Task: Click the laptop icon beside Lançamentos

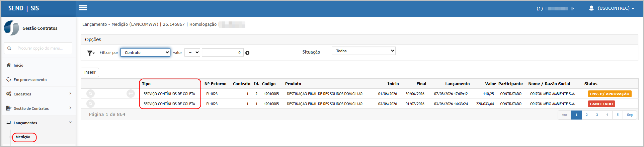Action: [9, 123]
